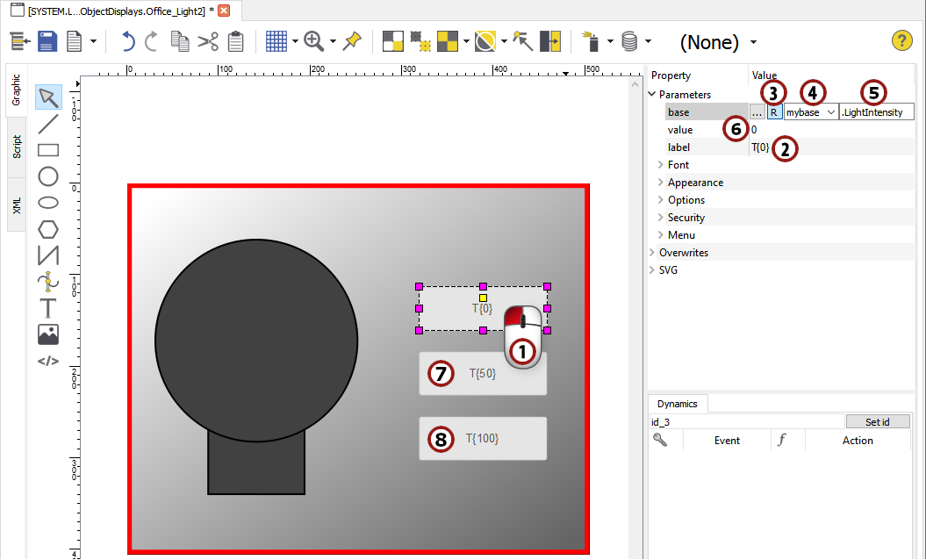This screenshot has height=560, width=926.
Task: Click the LightIntensity value field
Action: point(876,111)
